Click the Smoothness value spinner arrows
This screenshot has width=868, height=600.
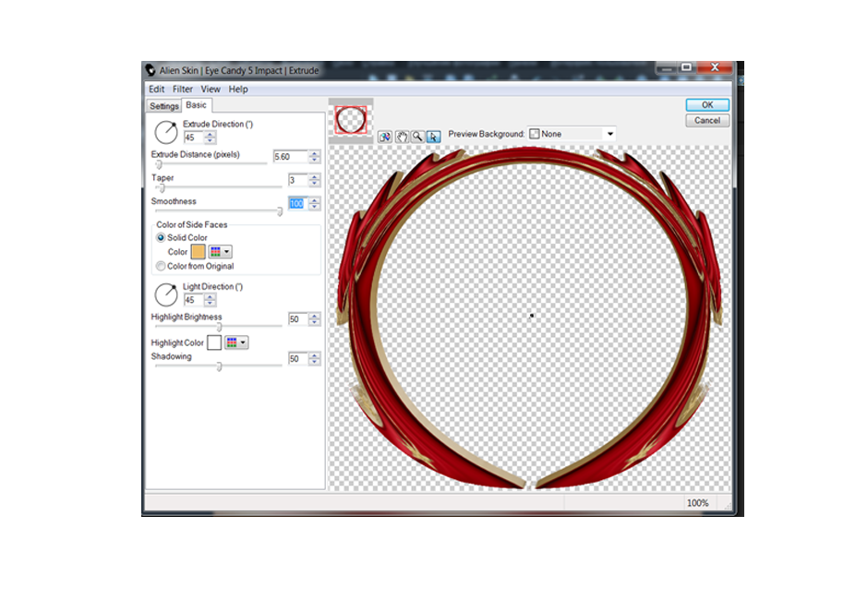click(x=315, y=204)
